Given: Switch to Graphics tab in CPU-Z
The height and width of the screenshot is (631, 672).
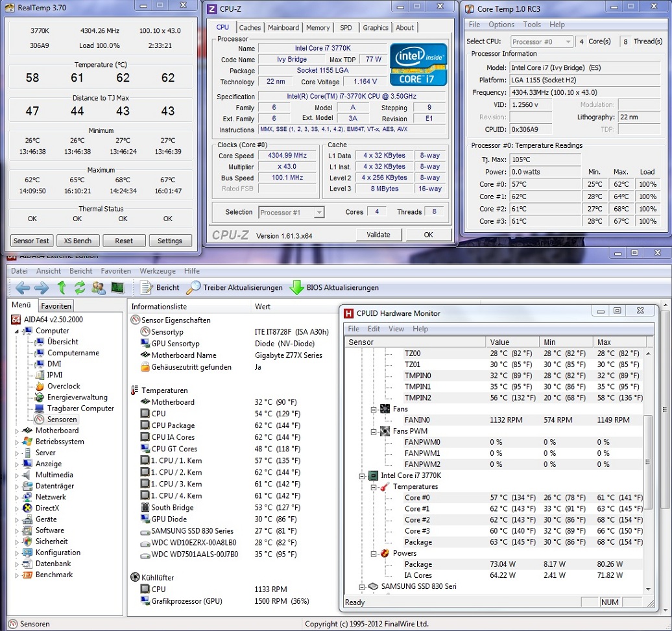Looking at the screenshot, I should coord(376,28).
